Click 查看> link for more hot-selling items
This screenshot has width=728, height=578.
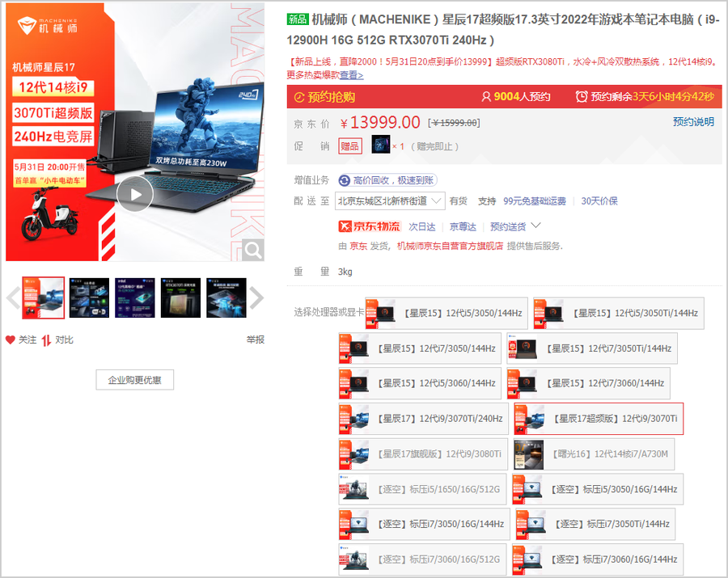pos(351,75)
